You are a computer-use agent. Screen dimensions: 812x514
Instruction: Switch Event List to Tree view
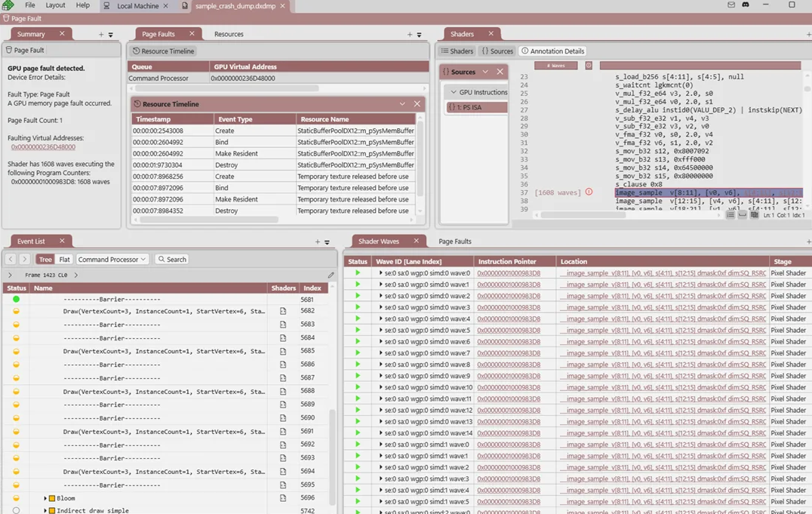45,259
